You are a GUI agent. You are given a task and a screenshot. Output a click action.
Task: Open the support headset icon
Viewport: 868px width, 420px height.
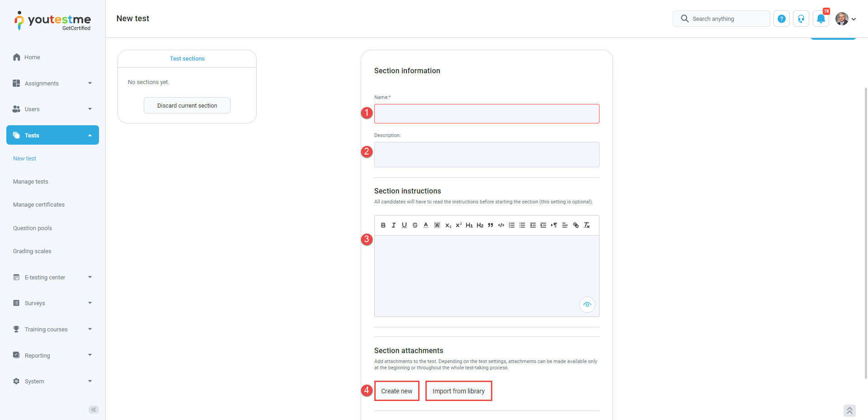(801, 19)
